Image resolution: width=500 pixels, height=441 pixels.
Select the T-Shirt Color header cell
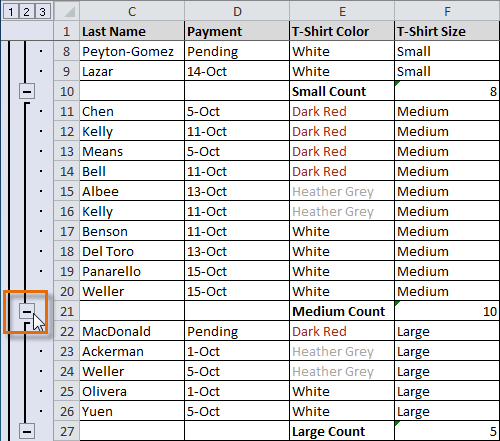[x=342, y=31]
